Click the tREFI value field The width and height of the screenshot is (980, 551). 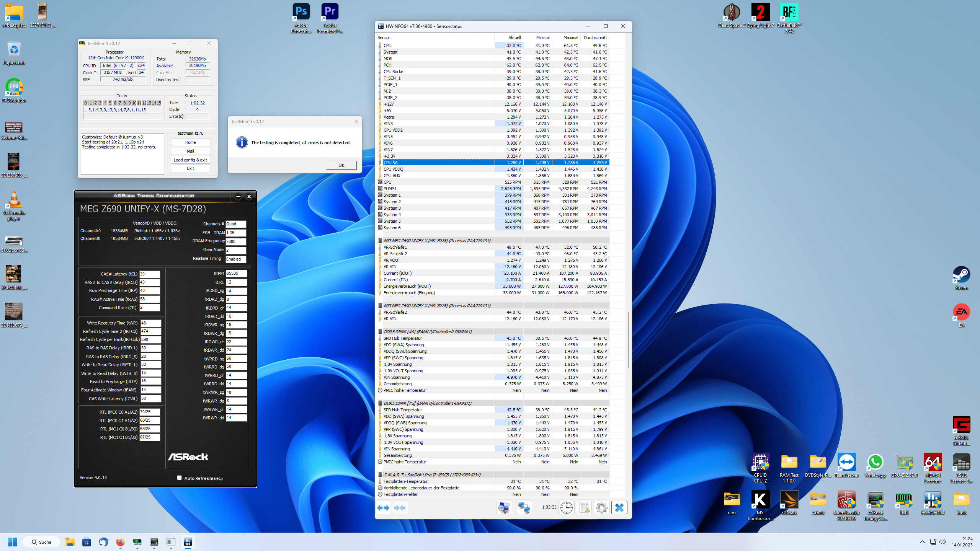(236, 274)
